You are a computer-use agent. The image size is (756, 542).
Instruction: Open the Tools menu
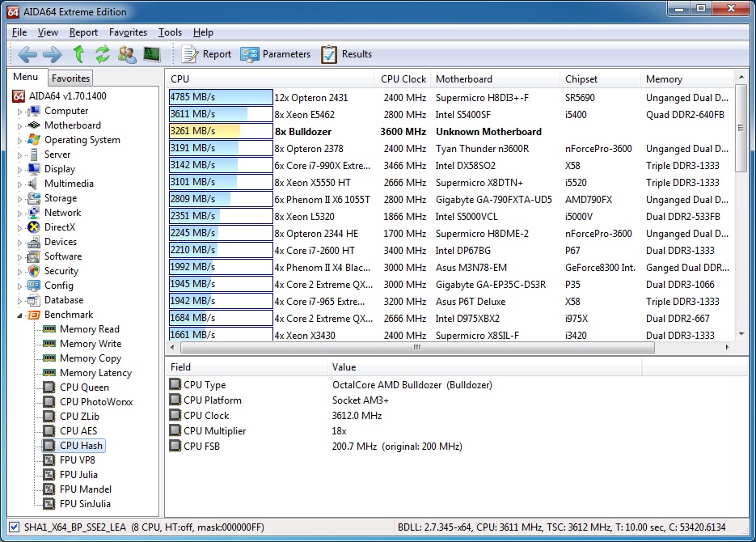pyautogui.click(x=170, y=32)
